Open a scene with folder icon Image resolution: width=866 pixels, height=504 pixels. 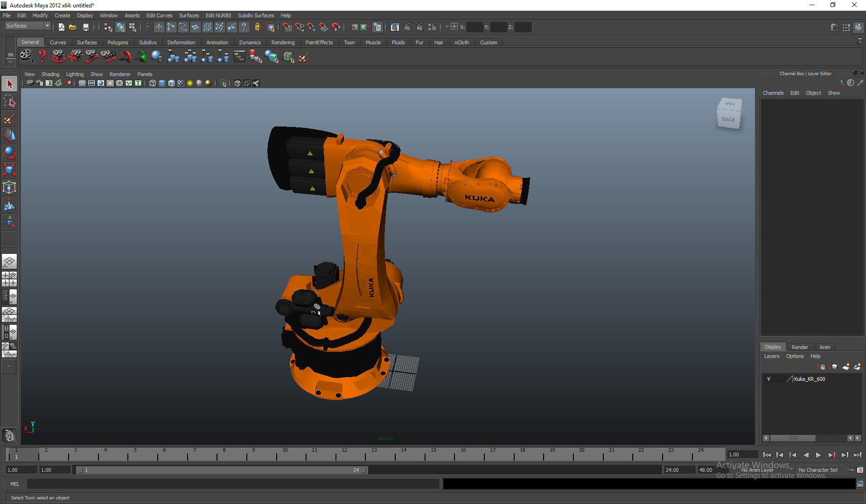coord(73,27)
